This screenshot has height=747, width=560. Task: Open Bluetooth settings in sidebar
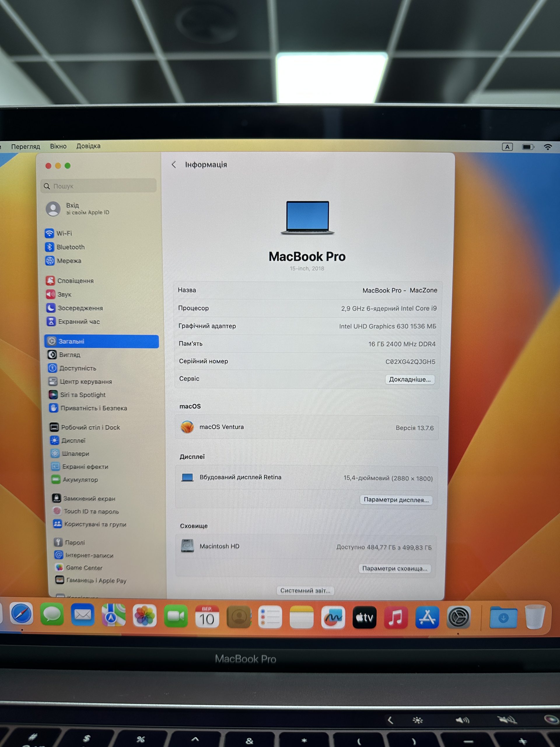(65, 247)
